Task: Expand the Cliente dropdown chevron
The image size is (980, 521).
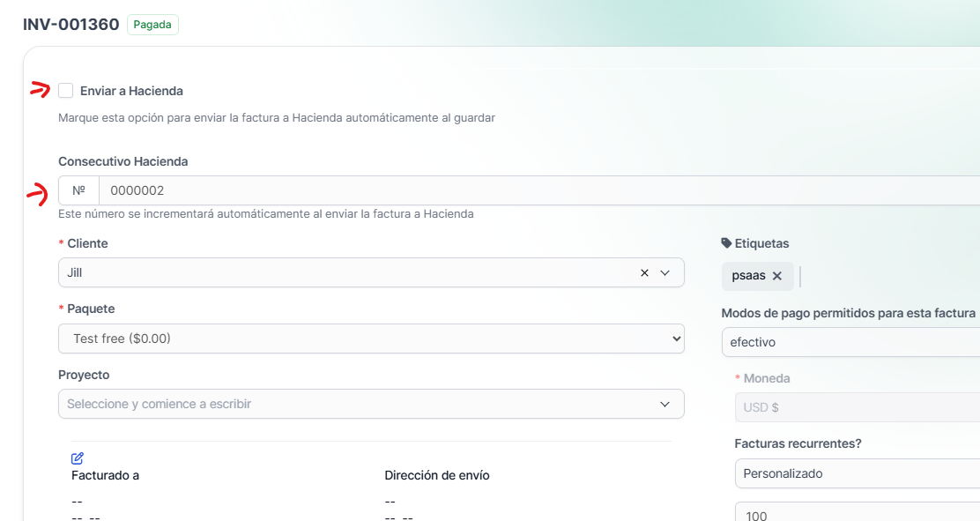Action: (x=665, y=273)
